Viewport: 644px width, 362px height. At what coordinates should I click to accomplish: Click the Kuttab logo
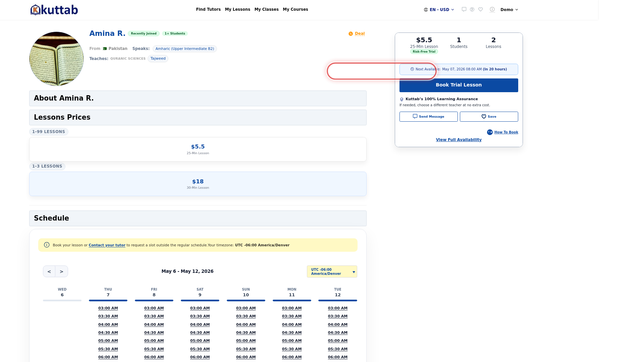click(x=54, y=10)
